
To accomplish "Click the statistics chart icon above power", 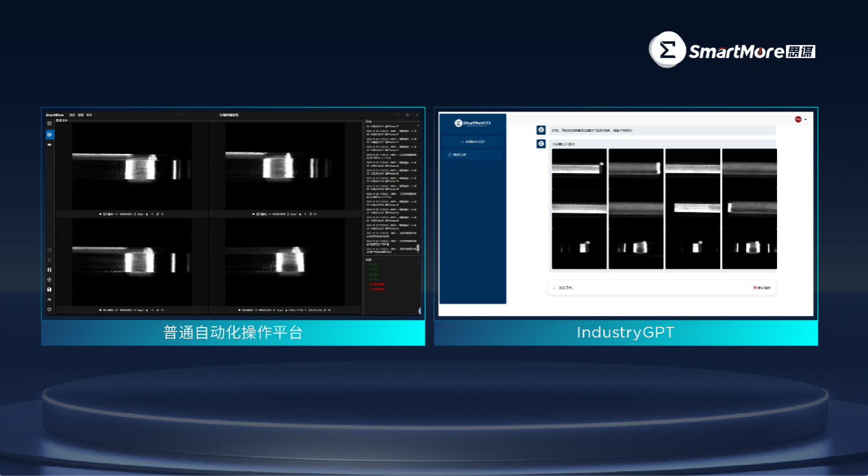I will pyautogui.click(x=49, y=300).
